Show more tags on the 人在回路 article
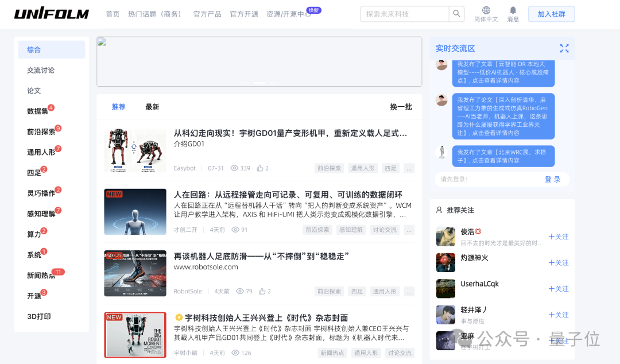The height and width of the screenshot is (364, 620). [409, 230]
